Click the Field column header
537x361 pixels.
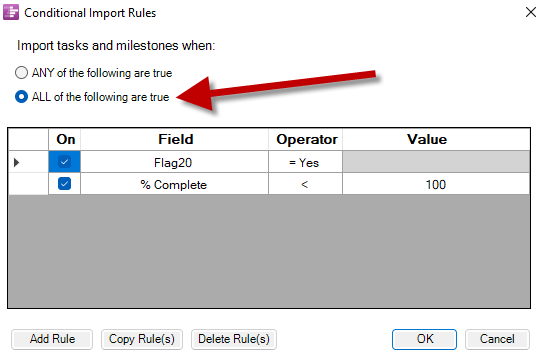pos(174,139)
